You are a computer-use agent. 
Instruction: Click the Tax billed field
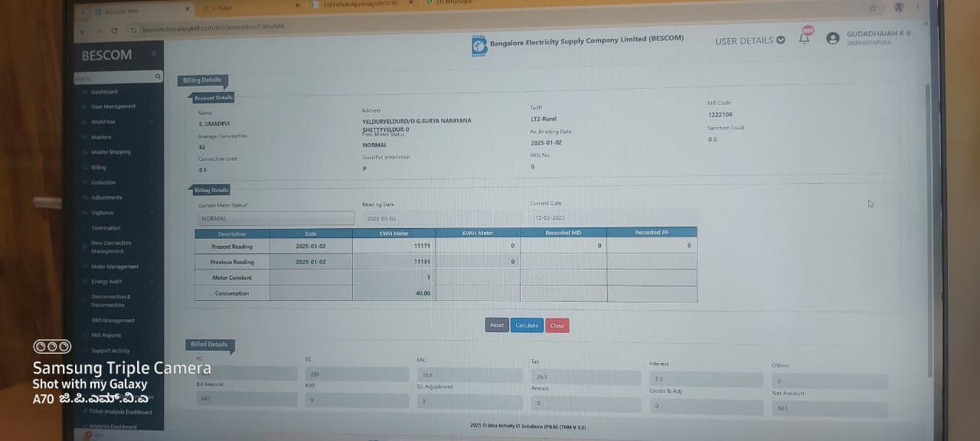[586, 377]
